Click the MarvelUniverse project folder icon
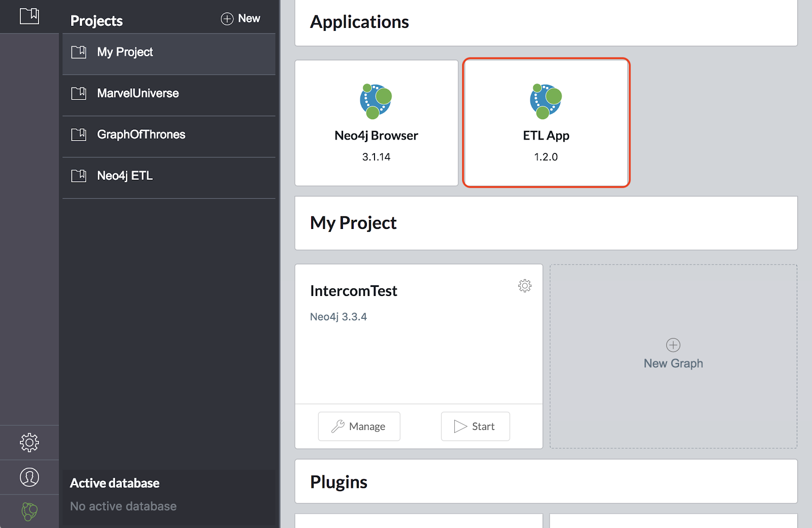This screenshot has height=528, width=812. 79,93
